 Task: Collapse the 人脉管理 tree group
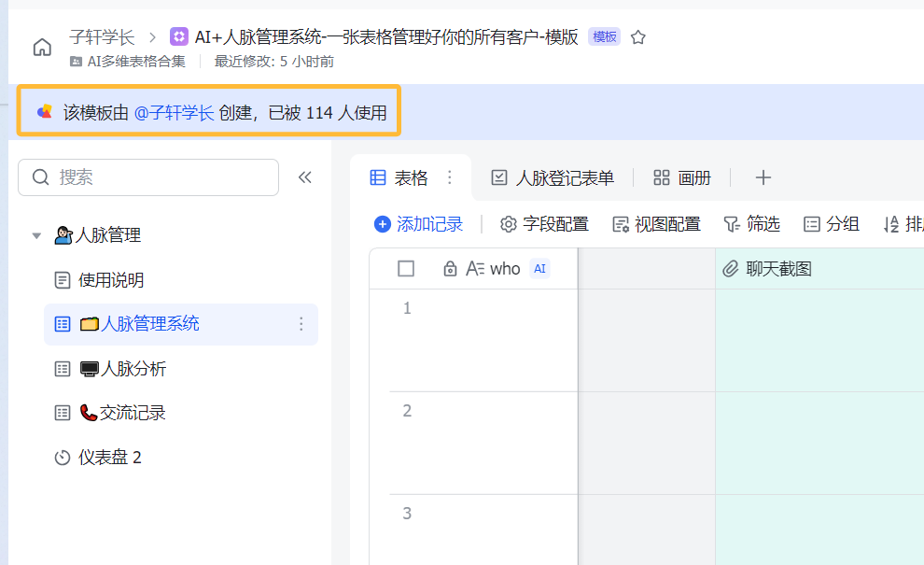(36, 235)
